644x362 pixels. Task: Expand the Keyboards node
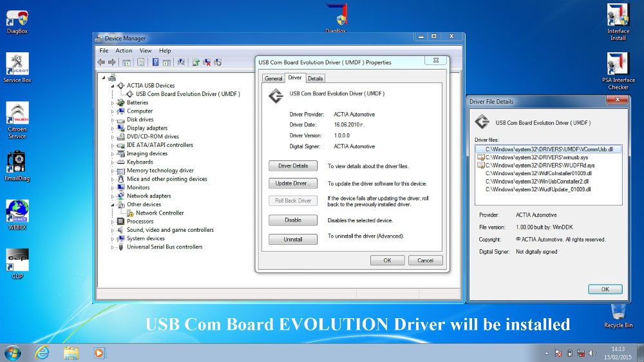coord(113,162)
